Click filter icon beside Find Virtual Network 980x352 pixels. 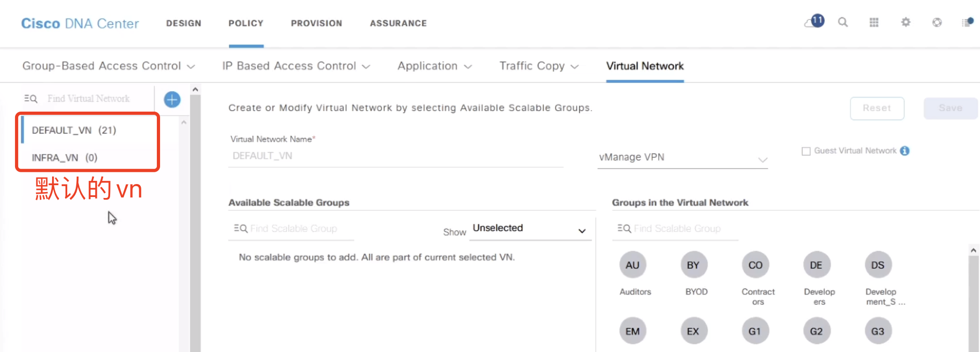click(31, 99)
